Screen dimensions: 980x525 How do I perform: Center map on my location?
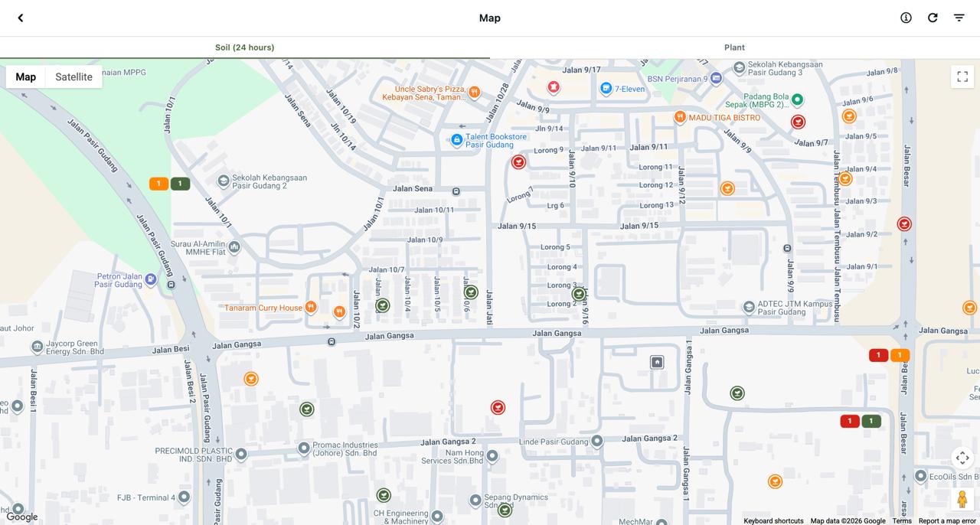[962, 458]
